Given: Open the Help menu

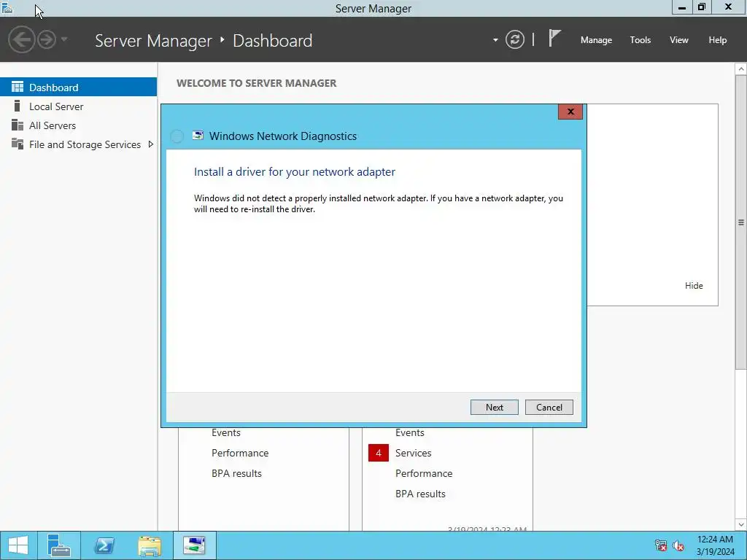Looking at the screenshot, I should click(x=718, y=40).
